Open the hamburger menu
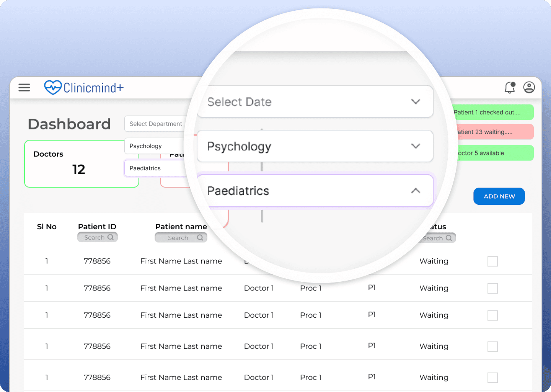 (x=24, y=88)
